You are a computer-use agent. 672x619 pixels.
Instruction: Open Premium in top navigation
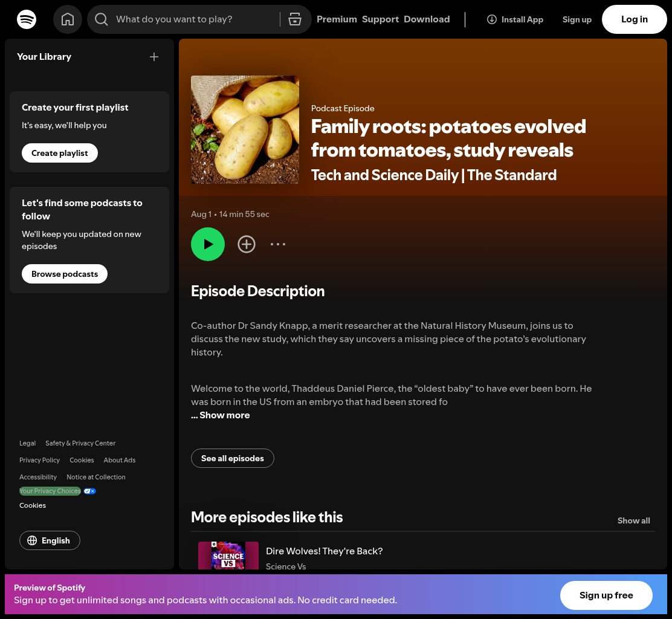click(337, 19)
